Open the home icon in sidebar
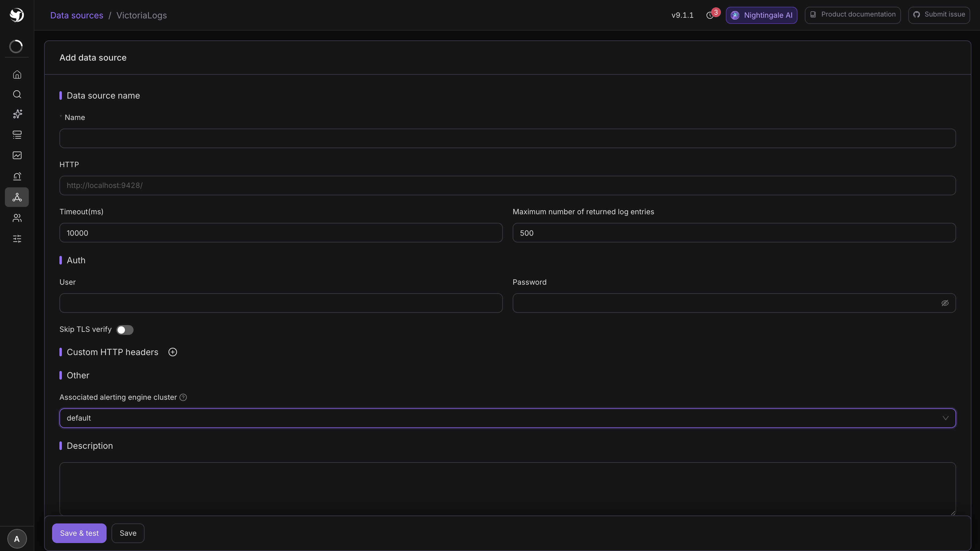 [x=17, y=74]
